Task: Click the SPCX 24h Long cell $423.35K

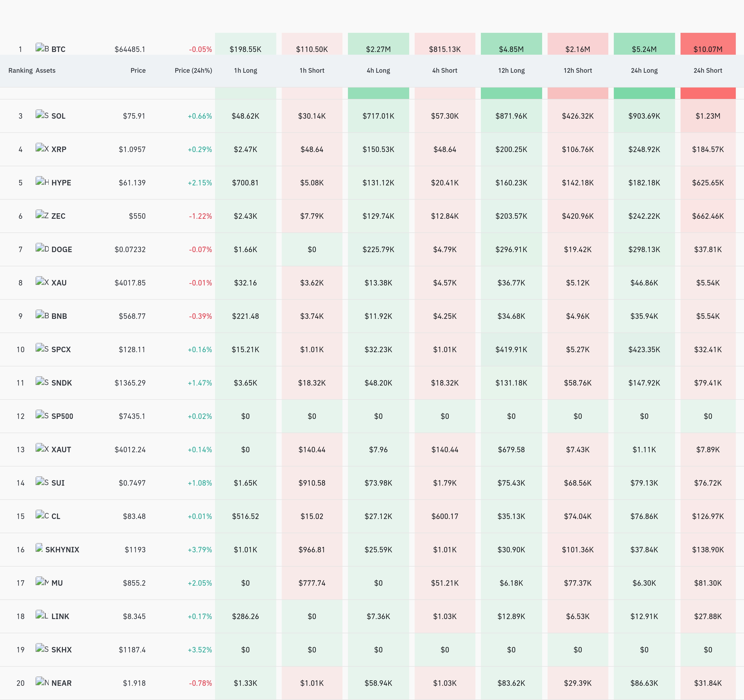Action: (644, 349)
